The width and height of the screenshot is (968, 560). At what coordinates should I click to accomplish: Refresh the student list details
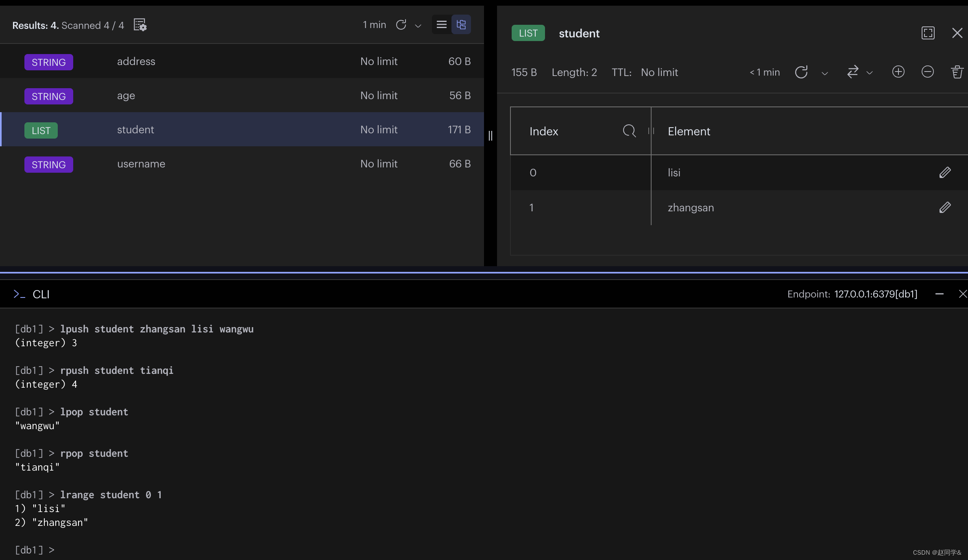click(801, 72)
